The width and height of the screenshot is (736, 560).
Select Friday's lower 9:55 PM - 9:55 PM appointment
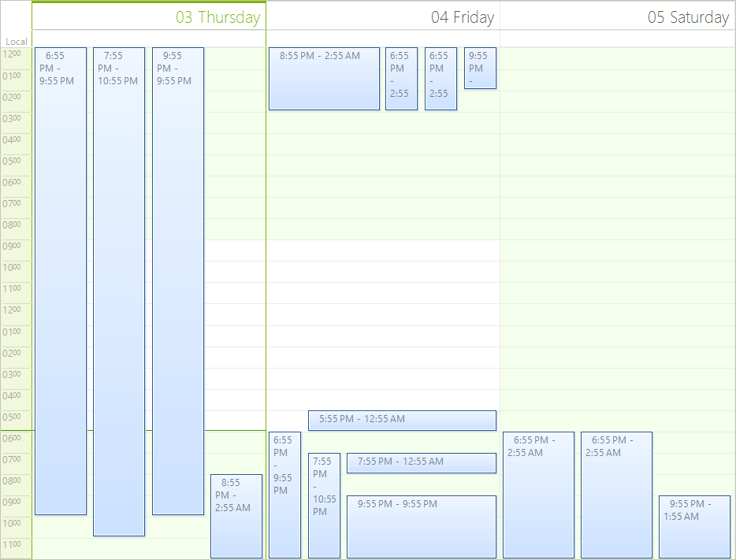click(x=421, y=526)
